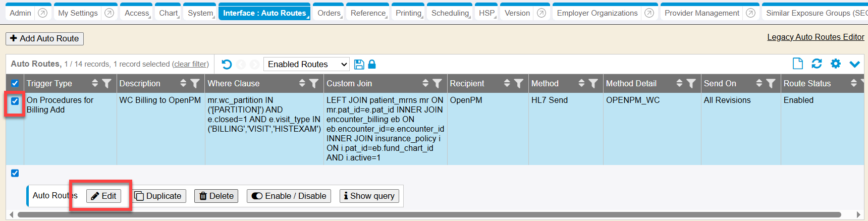Click the horizontal scrollbar under the grid

[429, 215]
